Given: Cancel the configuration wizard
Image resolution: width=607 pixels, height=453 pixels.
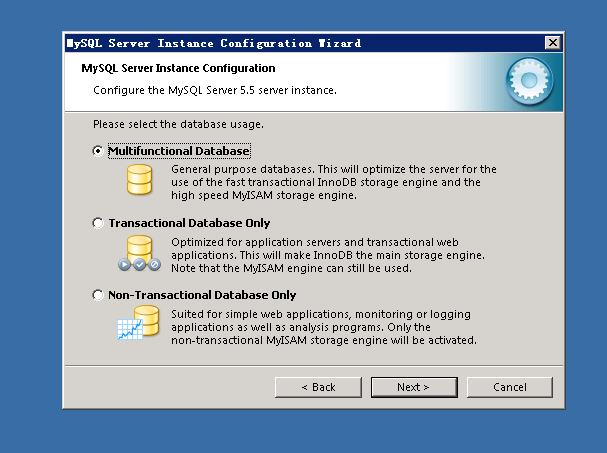Looking at the screenshot, I should [509, 387].
